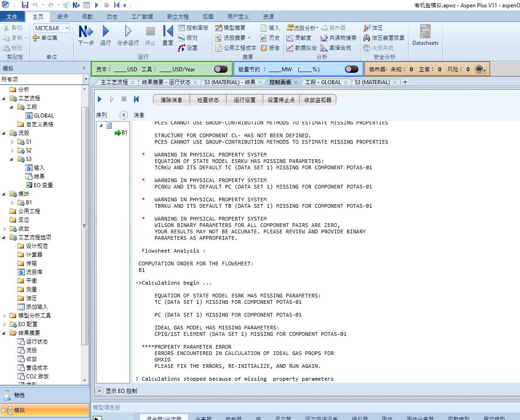This screenshot has width=520, height=420.
Task: Switch to the 主工艺流程 document tab
Action: click(x=114, y=82)
